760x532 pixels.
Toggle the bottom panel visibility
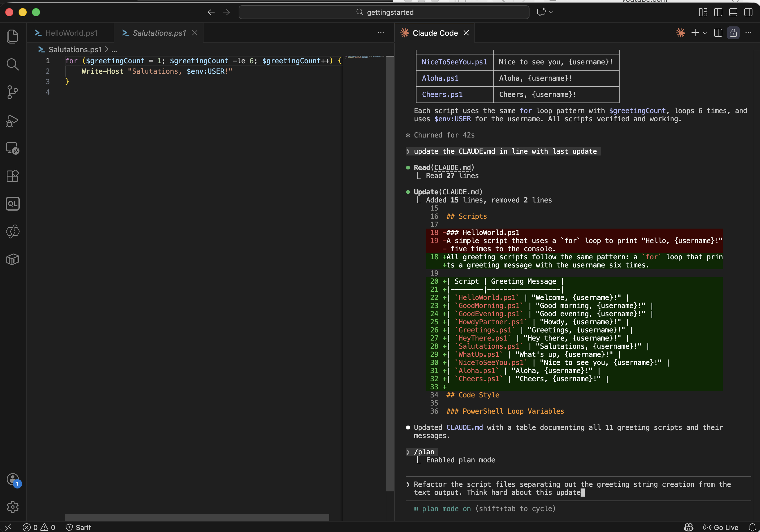[733, 12]
